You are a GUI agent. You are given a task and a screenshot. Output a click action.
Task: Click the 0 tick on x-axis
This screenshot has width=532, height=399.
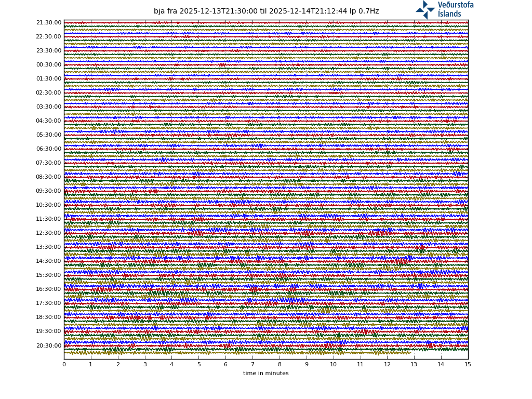point(64,365)
